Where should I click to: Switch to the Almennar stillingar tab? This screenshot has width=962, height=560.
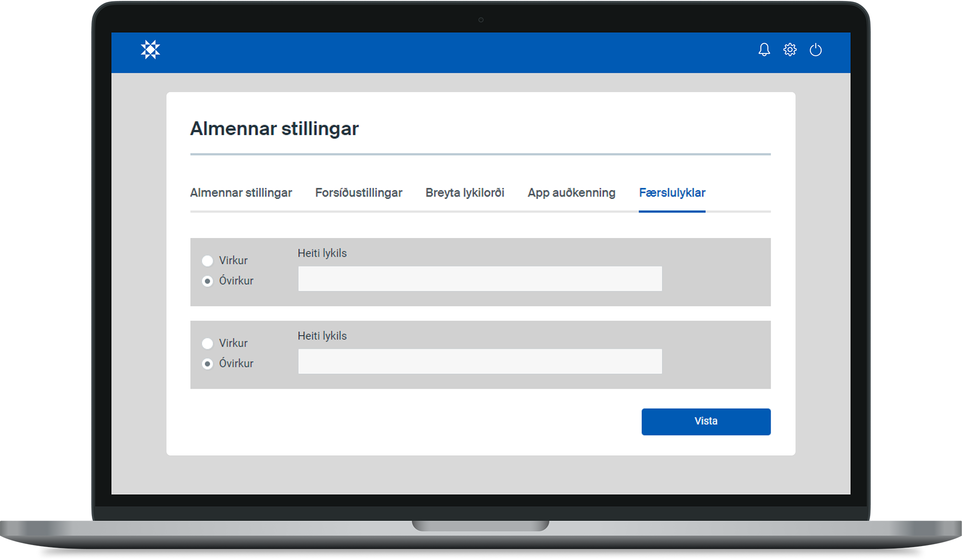tap(241, 193)
